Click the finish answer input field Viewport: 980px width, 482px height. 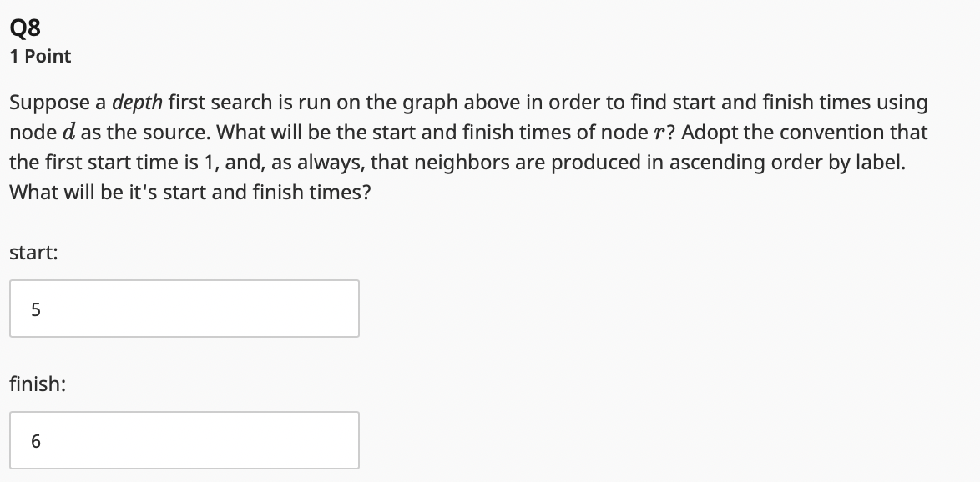coord(184,440)
